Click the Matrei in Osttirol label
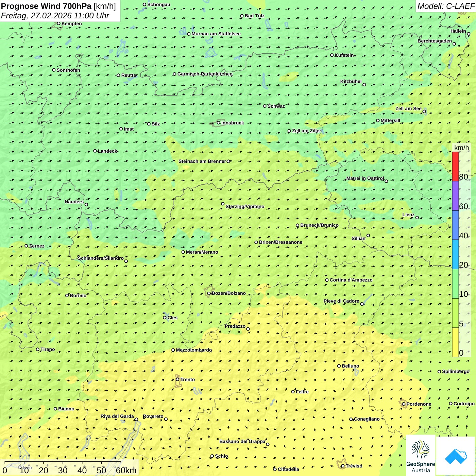476x476 pixels. [x=365, y=178]
